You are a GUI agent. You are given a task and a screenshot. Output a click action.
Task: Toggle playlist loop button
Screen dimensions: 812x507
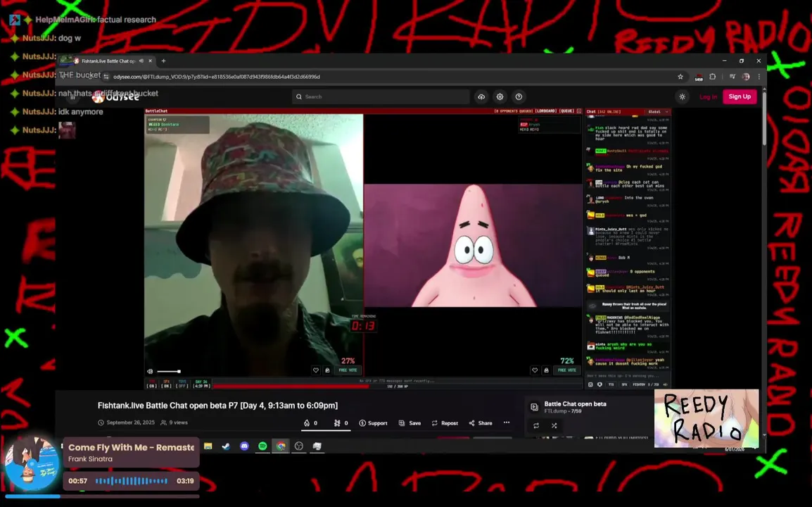point(536,425)
